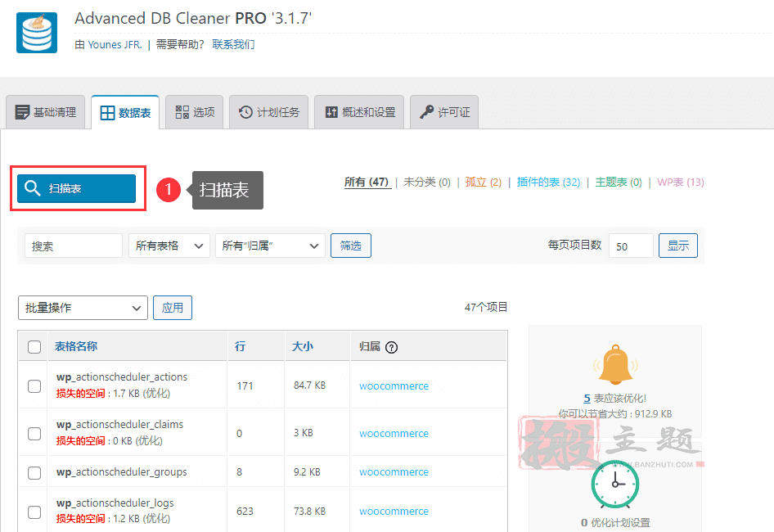774x532 pixels.
Task: Open the 基础清理 tab
Action: coord(46,112)
